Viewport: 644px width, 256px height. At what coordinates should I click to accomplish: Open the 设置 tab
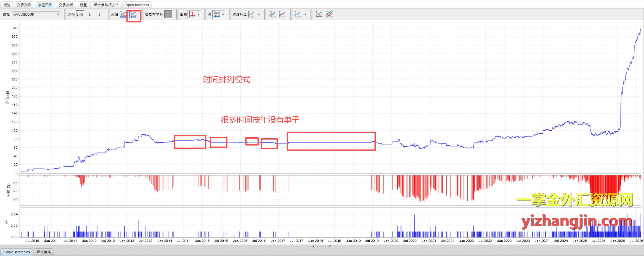coord(83,5)
